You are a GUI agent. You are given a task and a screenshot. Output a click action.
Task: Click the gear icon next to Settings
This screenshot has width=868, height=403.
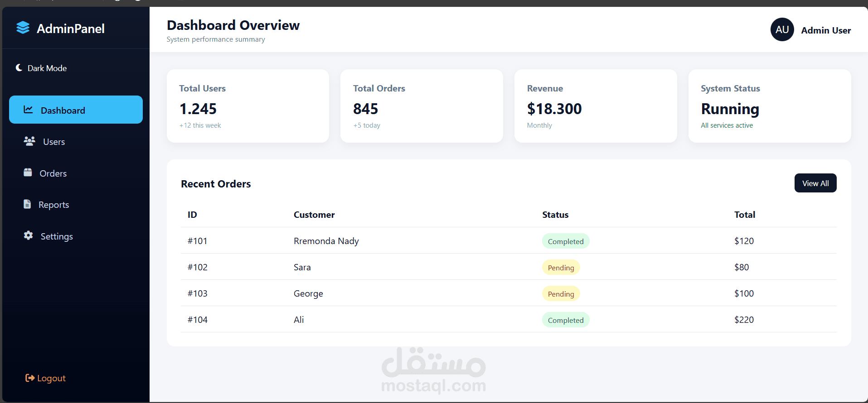pos(28,235)
